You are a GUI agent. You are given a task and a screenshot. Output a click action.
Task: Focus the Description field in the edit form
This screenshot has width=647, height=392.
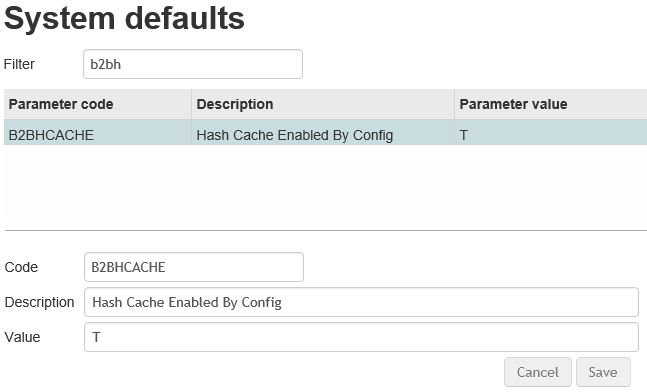click(361, 302)
